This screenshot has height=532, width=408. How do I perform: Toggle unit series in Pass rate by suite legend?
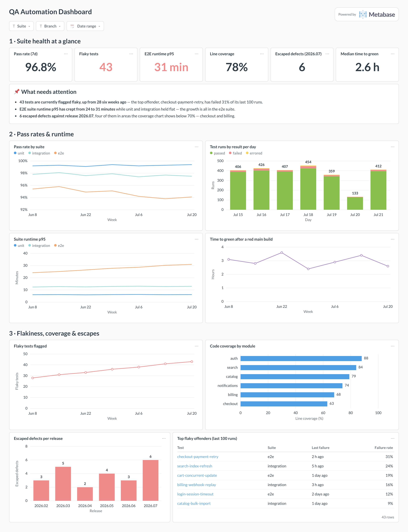pos(19,153)
